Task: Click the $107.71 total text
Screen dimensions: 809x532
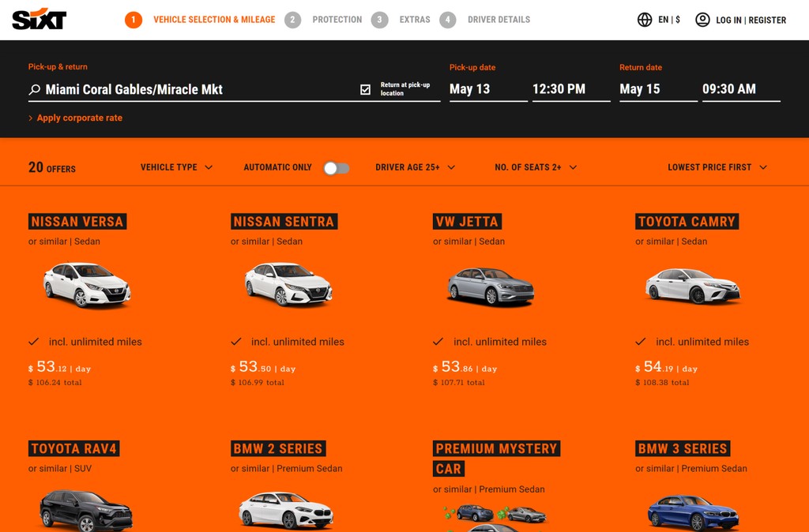Action: point(459,383)
